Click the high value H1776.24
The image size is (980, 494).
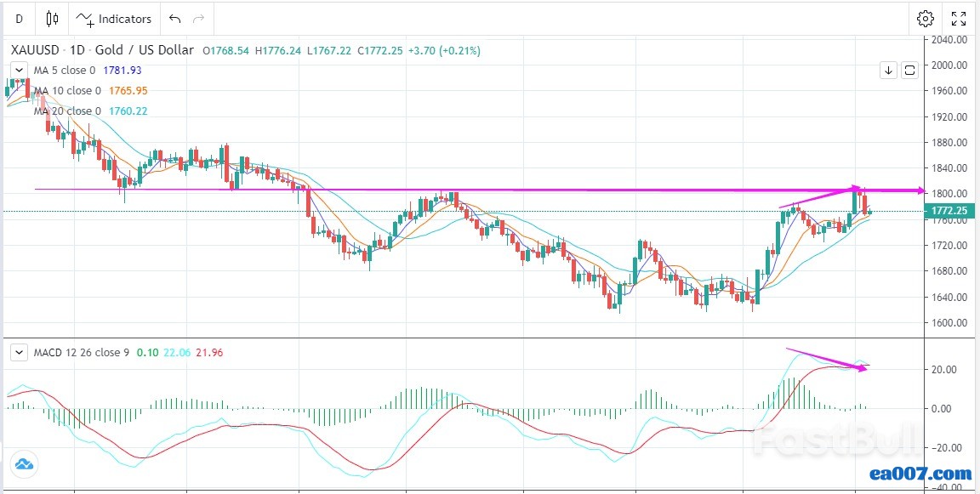[x=279, y=50]
